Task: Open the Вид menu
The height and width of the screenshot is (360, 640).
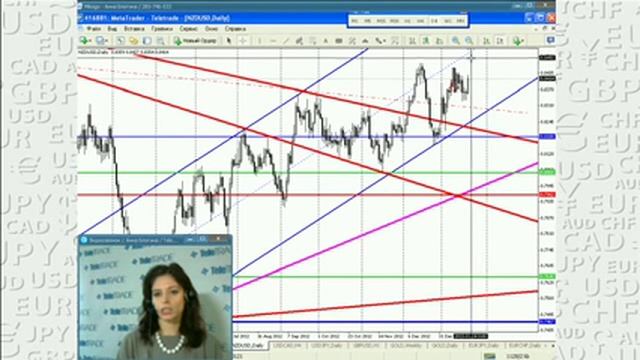Action: click(x=112, y=29)
